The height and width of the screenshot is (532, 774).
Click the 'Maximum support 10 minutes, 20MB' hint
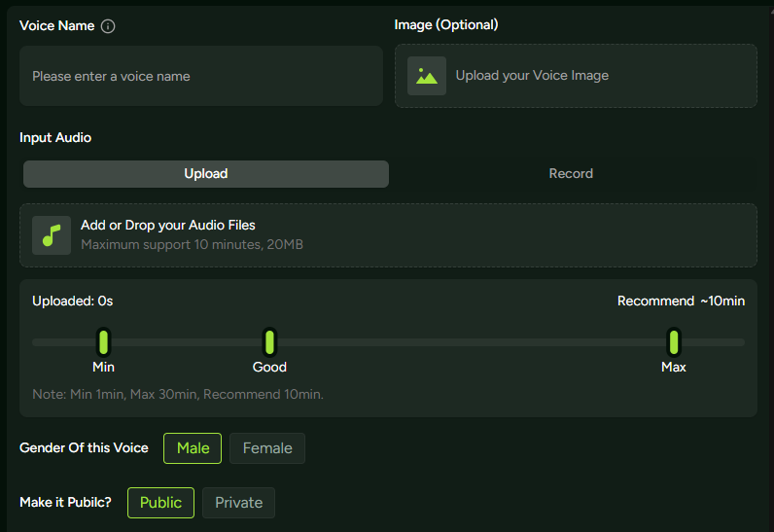coord(192,245)
